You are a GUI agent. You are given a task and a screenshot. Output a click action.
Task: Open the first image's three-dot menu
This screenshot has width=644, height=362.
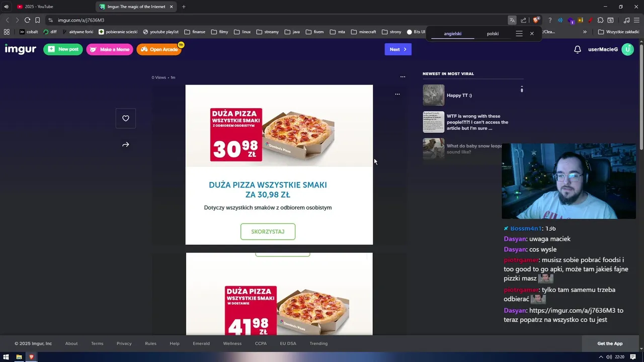(397, 94)
